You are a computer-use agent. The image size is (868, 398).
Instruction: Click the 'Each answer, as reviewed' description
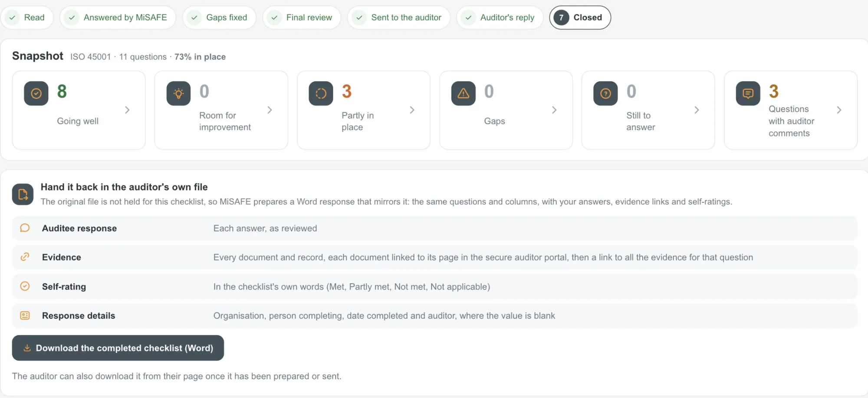click(x=265, y=228)
